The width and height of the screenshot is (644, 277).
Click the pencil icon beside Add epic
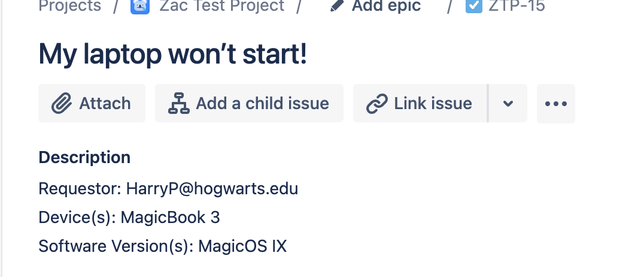click(337, 6)
